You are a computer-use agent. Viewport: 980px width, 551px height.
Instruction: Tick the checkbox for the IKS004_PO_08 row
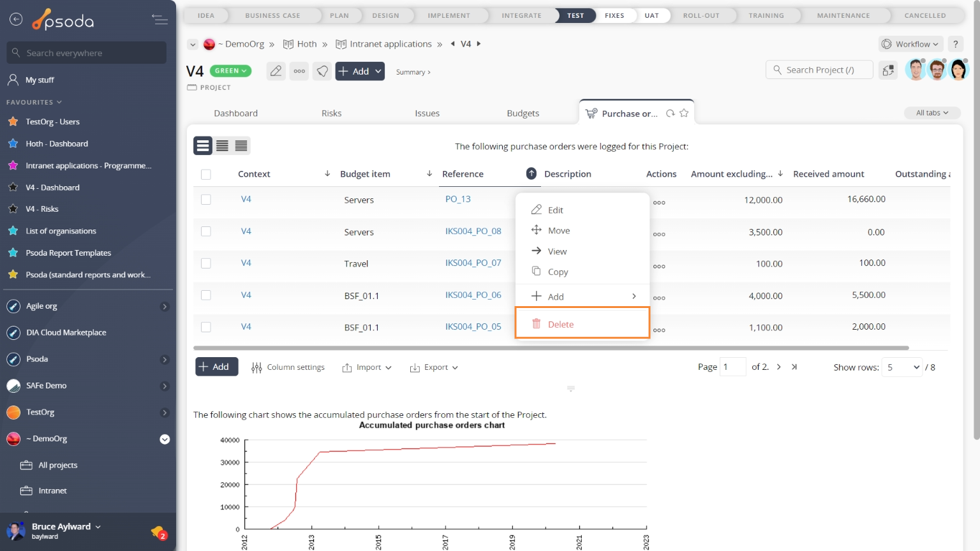[x=205, y=231]
